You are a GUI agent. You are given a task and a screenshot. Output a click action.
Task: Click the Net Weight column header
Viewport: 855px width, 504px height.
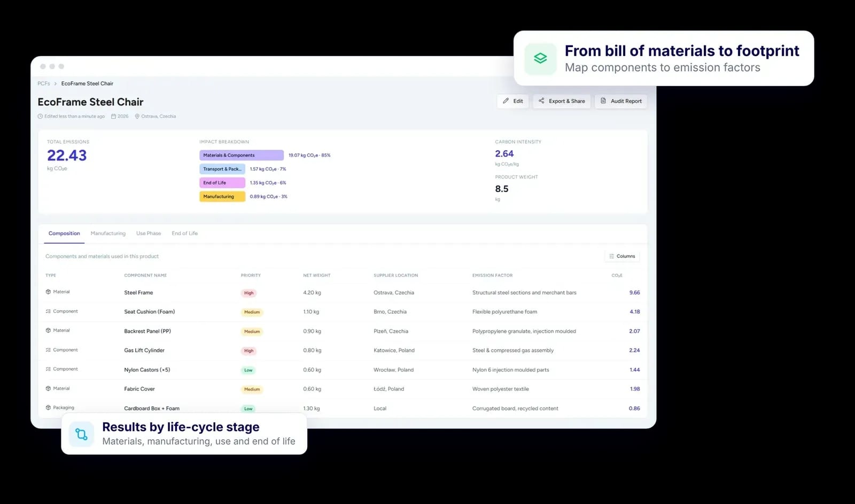(x=317, y=276)
